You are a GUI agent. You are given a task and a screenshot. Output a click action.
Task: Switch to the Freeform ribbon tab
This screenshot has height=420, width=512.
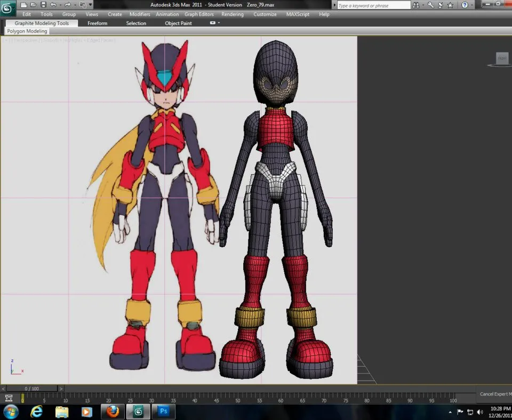pyautogui.click(x=97, y=23)
